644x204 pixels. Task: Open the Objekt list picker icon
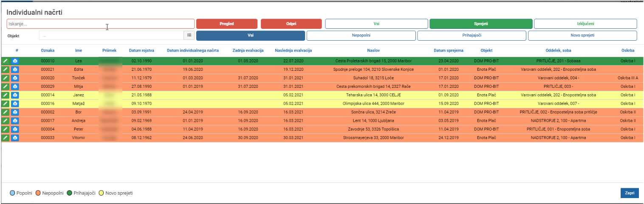(189, 36)
